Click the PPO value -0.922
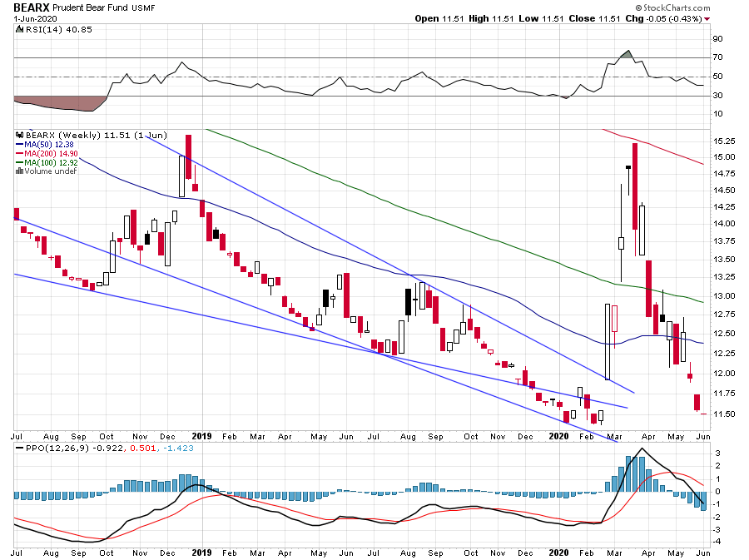This screenshot has width=749, height=560. click(x=108, y=448)
